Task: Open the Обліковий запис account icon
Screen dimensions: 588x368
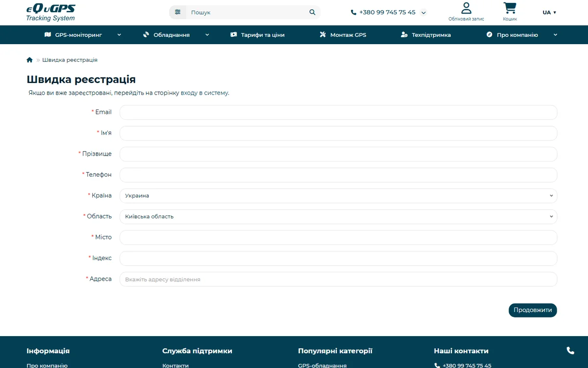Action: (466, 8)
